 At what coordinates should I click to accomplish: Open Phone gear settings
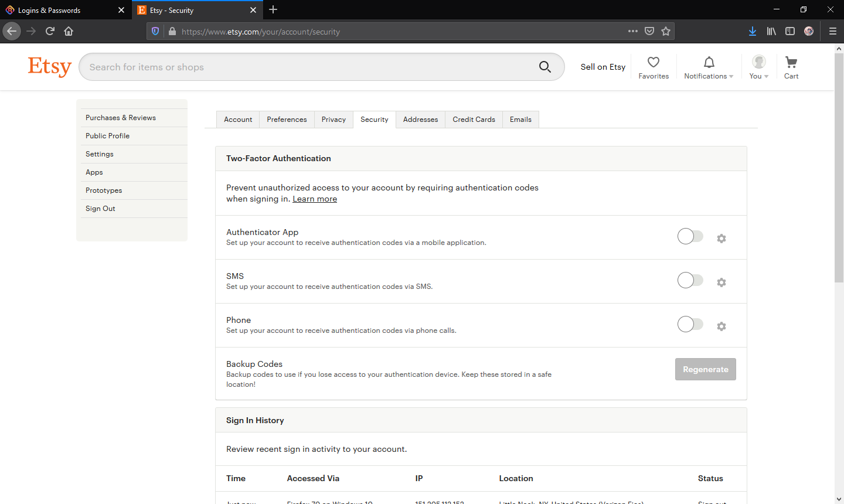[722, 326]
